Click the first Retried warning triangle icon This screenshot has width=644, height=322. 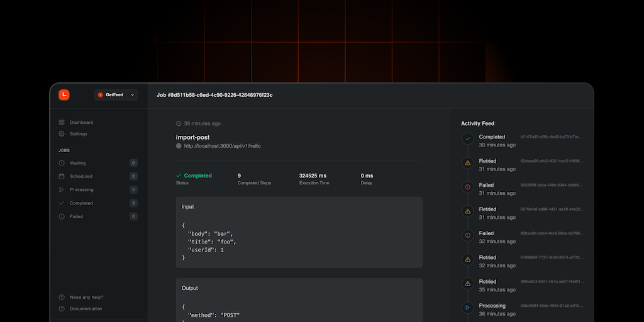click(467, 163)
